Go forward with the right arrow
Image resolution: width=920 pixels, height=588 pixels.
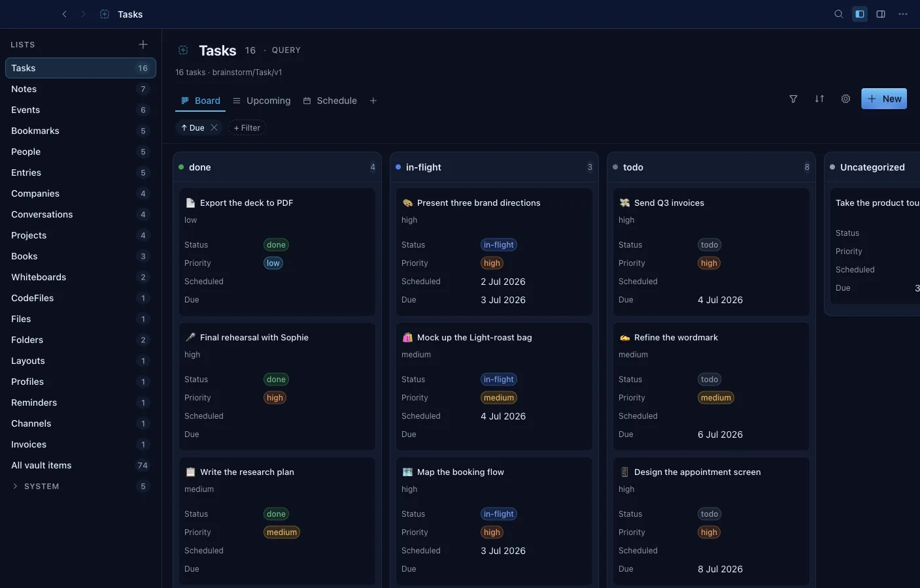click(83, 14)
